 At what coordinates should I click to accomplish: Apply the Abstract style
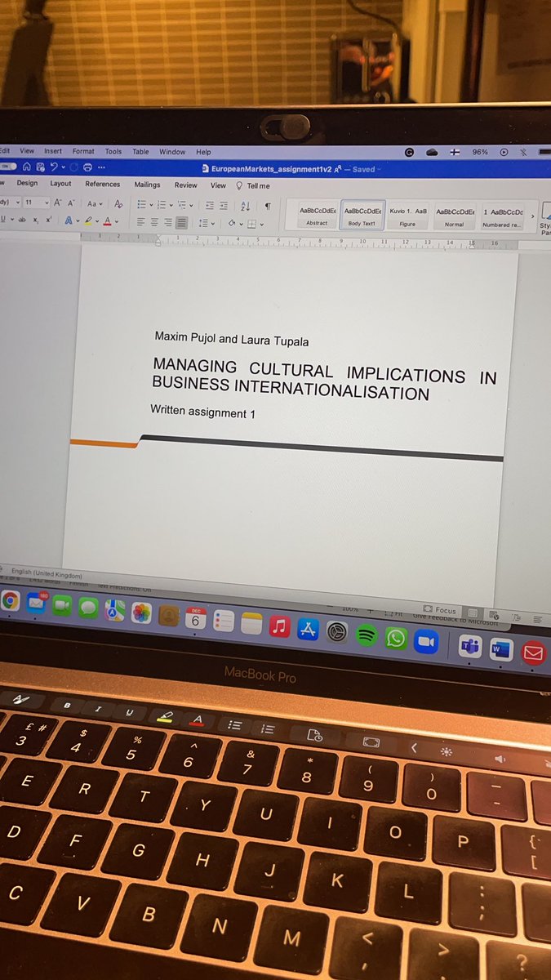pos(317,216)
